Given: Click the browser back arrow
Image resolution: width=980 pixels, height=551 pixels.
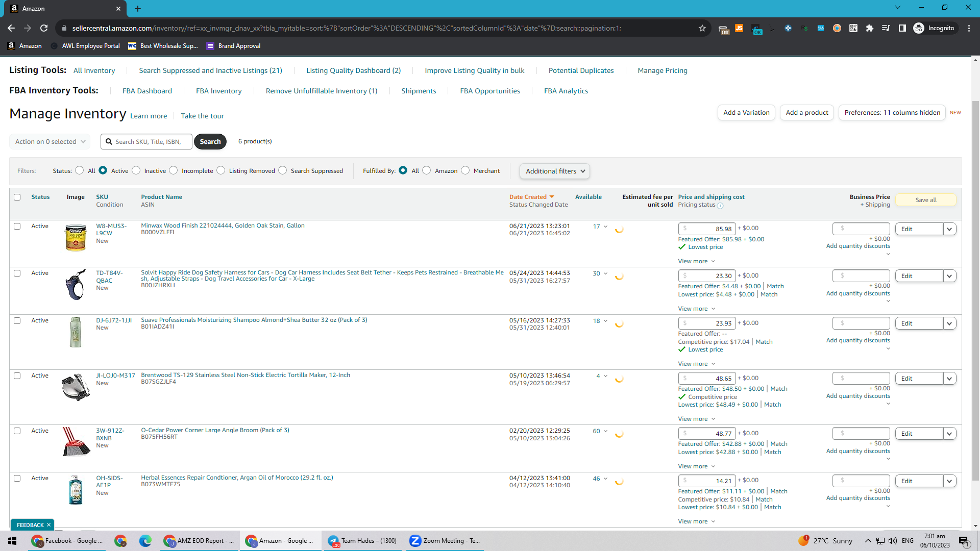Looking at the screenshot, I should click(x=11, y=28).
